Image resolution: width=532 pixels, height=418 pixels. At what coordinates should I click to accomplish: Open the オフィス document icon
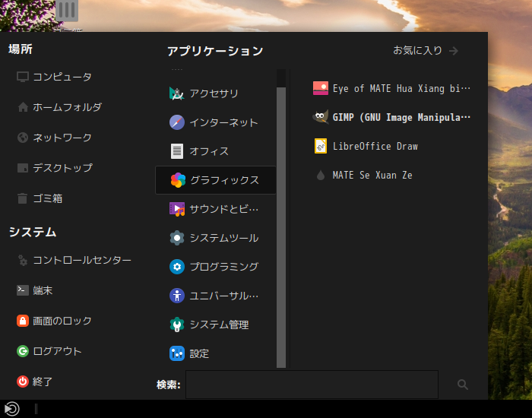pyautogui.click(x=177, y=151)
